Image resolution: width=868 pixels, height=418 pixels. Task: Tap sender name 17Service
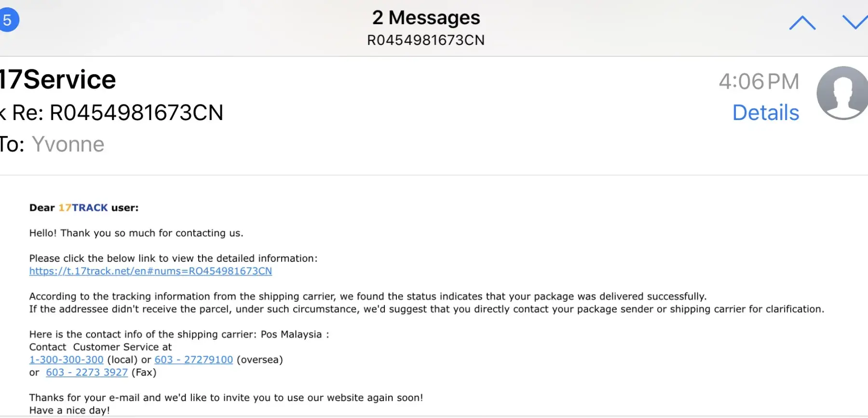tap(58, 80)
